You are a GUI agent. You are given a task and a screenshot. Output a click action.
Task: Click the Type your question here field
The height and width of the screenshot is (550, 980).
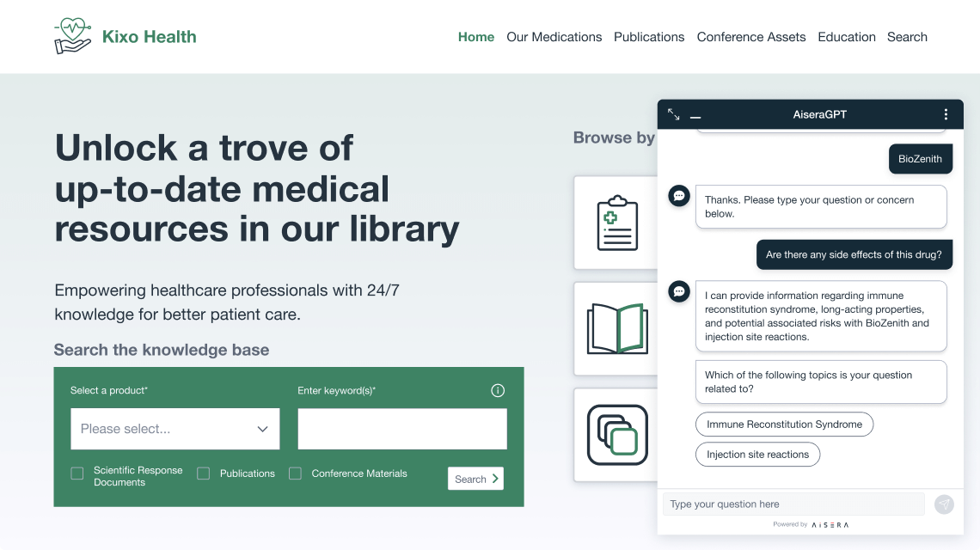tap(793, 504)
